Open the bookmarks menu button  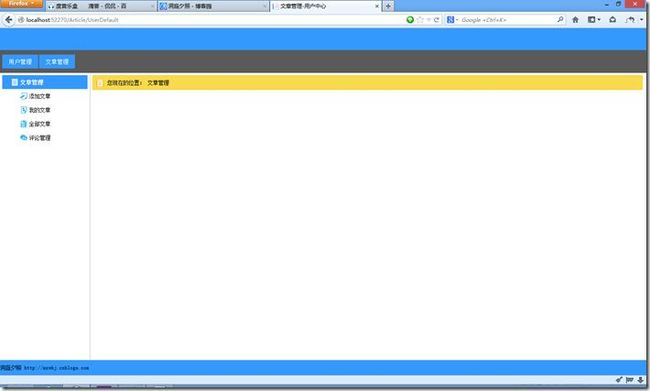coord(592,19)
